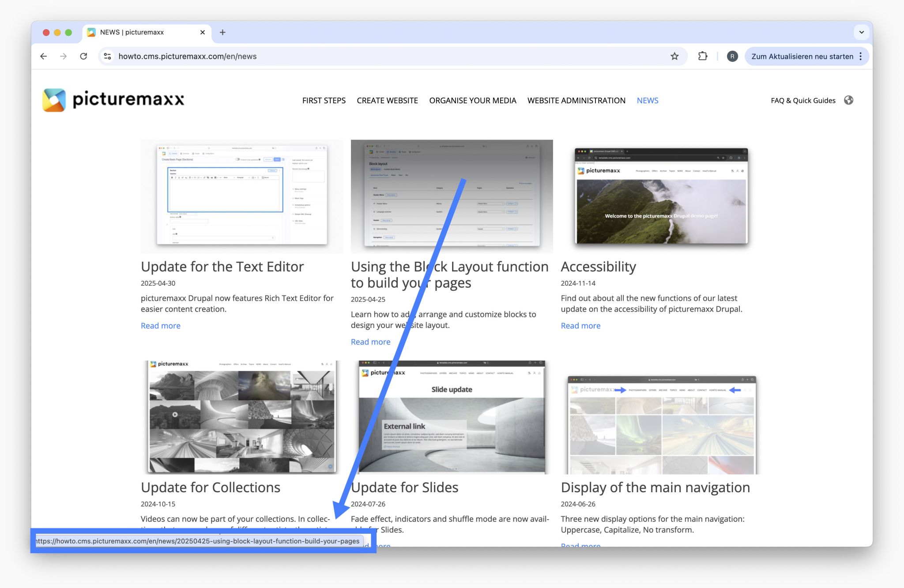Expand the tab search chevron dropdown
Image resolution: width=904 pixels, height=588 pixels.
(861, 32)
